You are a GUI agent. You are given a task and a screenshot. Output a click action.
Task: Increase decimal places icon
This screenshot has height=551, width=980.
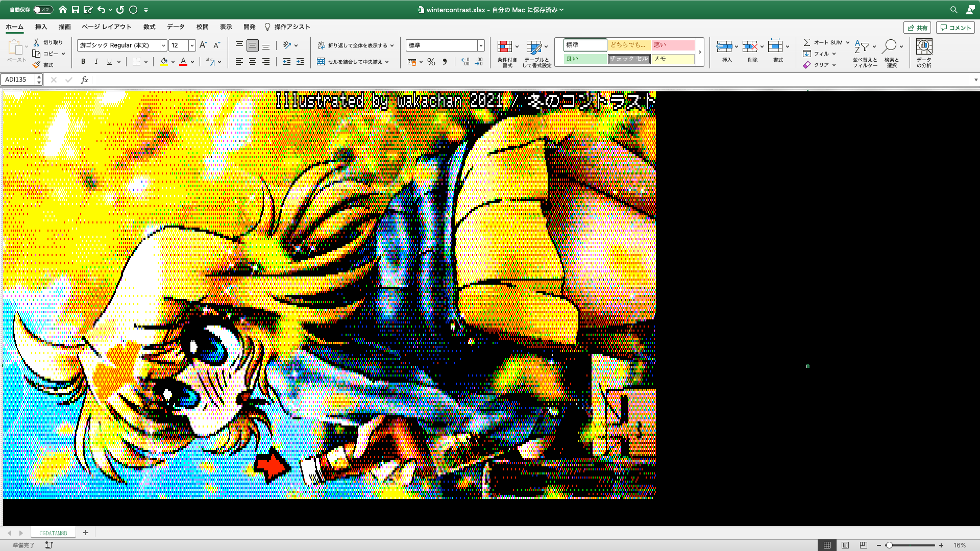[x=465, y=62]
